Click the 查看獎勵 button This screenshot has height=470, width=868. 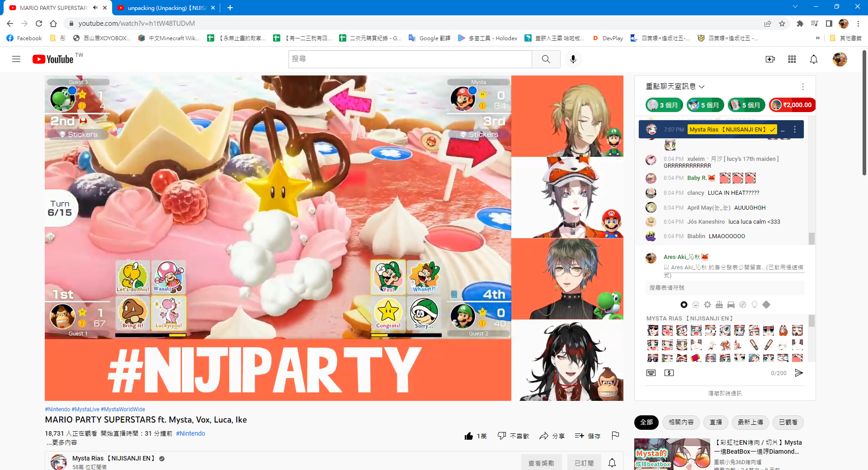(x=541, y=463)
